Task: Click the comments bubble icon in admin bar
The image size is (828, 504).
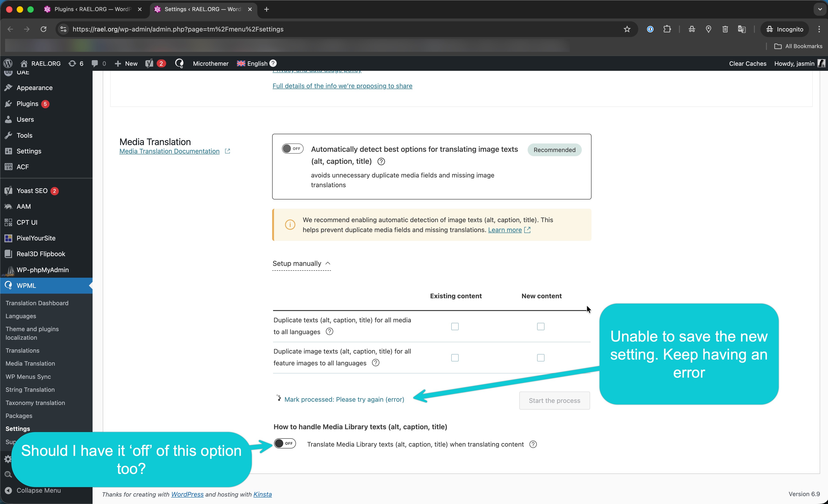Action: pyautogui.click(x=95, y=63)
